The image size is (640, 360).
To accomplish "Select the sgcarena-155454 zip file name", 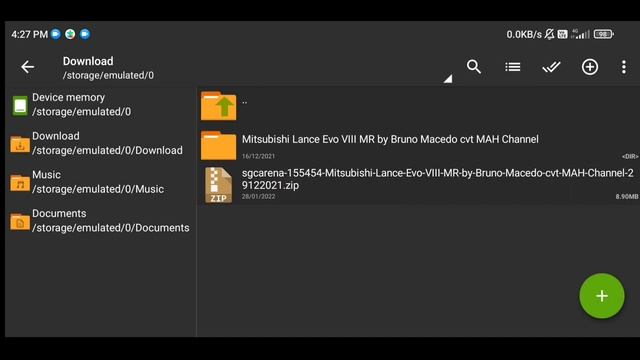I will [x=438, y=179].
